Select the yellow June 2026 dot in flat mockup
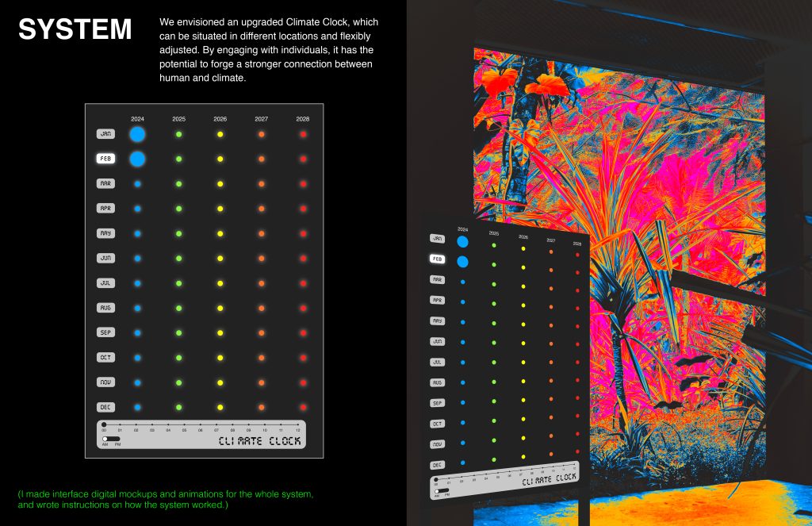This screenshot has width=812, height=526. [220, 258]
